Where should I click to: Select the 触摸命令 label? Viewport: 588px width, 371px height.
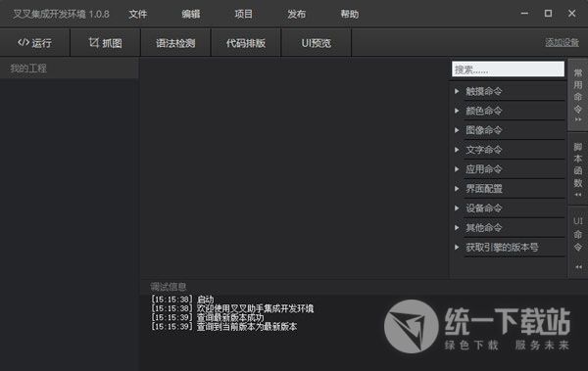pyautogui.click(x=484, y=91)
